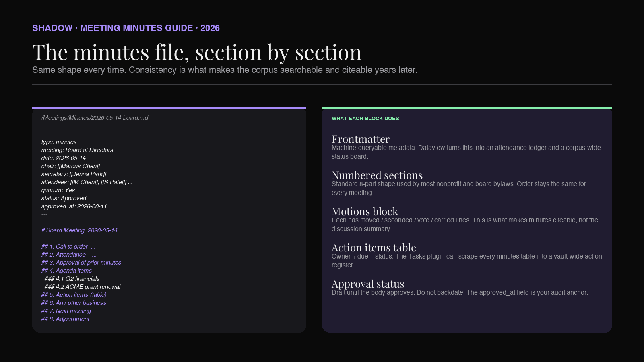
Task: Select the 'date: 2026-05-14' line
Action: click(64, 158)
